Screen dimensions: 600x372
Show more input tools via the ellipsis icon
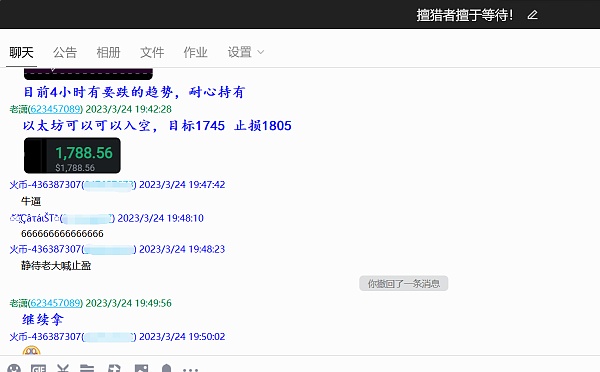[190, 369]
